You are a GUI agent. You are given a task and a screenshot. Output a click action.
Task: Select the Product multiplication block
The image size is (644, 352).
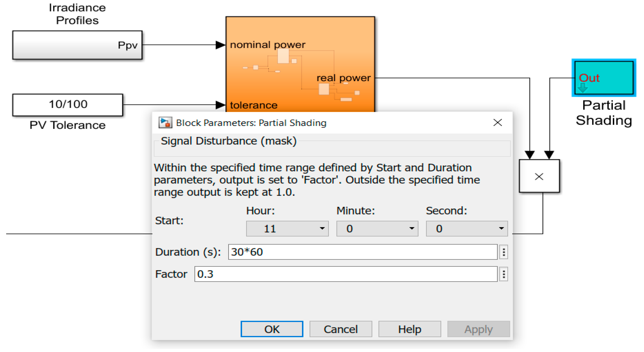click(x=539, y=176)
